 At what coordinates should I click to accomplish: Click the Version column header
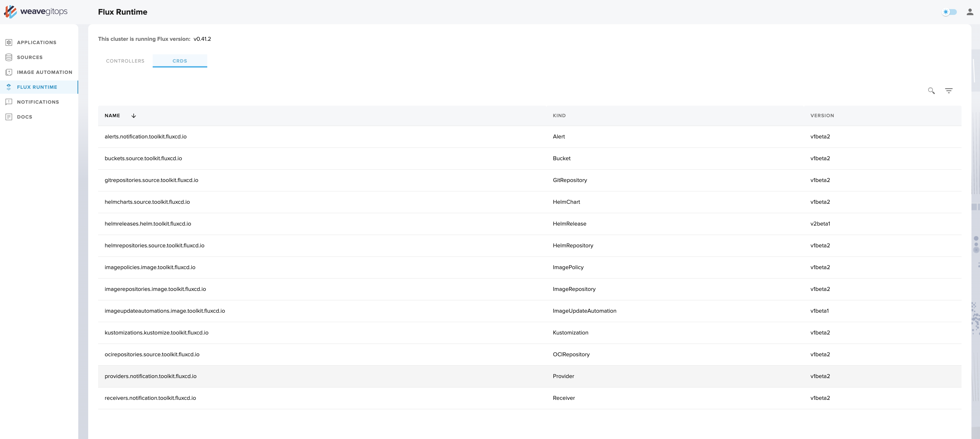822,115
